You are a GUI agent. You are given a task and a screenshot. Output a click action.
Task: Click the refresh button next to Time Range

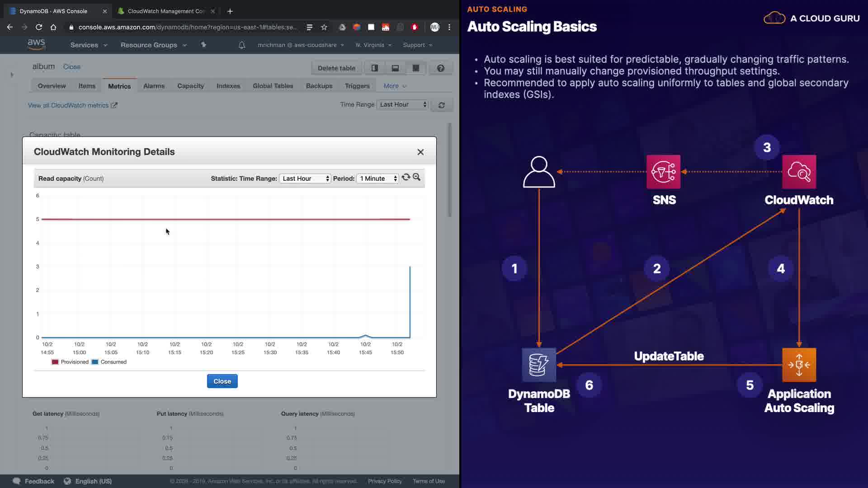point(441,105)
